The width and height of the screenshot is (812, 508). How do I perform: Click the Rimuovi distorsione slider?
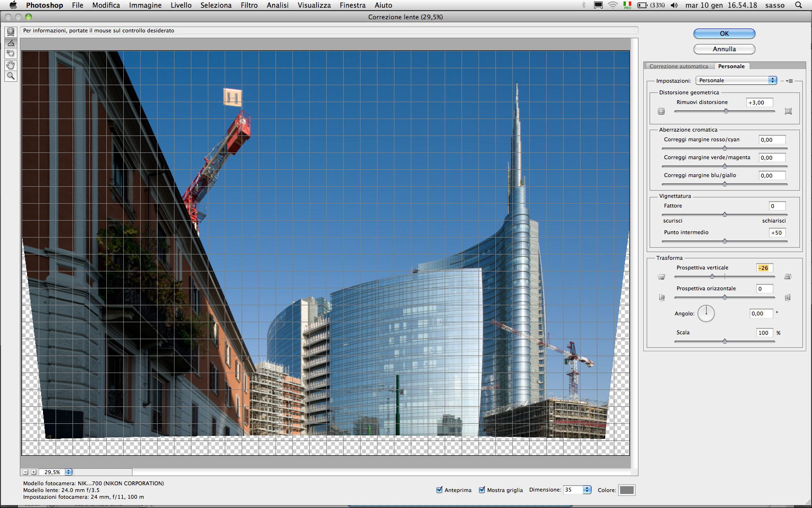click(725, 111)
